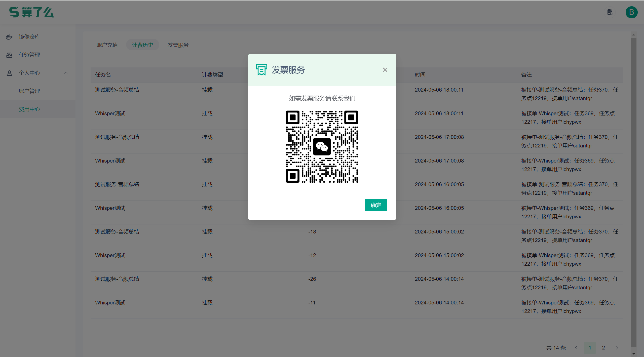644x357 pixels.
Task: Close the 发票服务 dialog
Action: [x=385, y=70]
